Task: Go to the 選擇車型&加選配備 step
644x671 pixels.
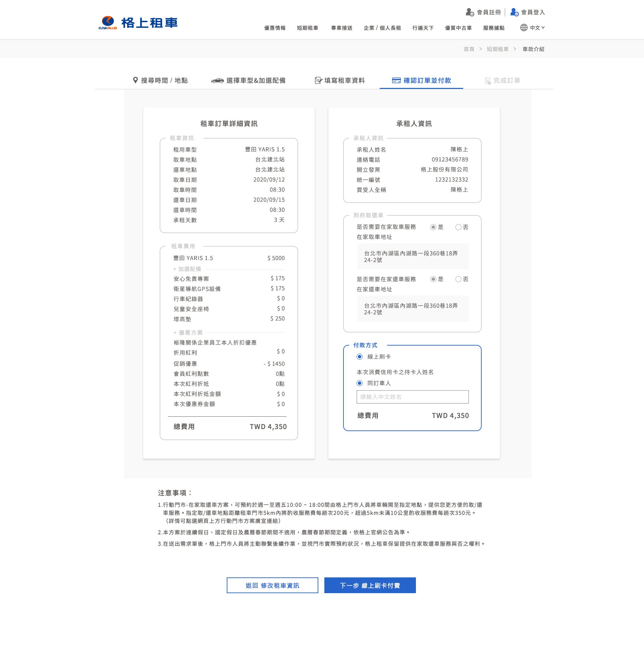Action: click(x=249, y=81)
